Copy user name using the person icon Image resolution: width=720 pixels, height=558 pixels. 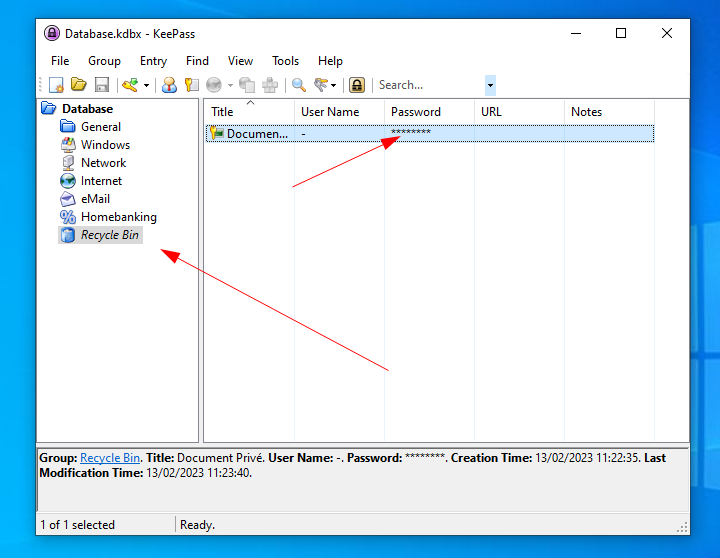pyautogui.click(x=169, y=86)
